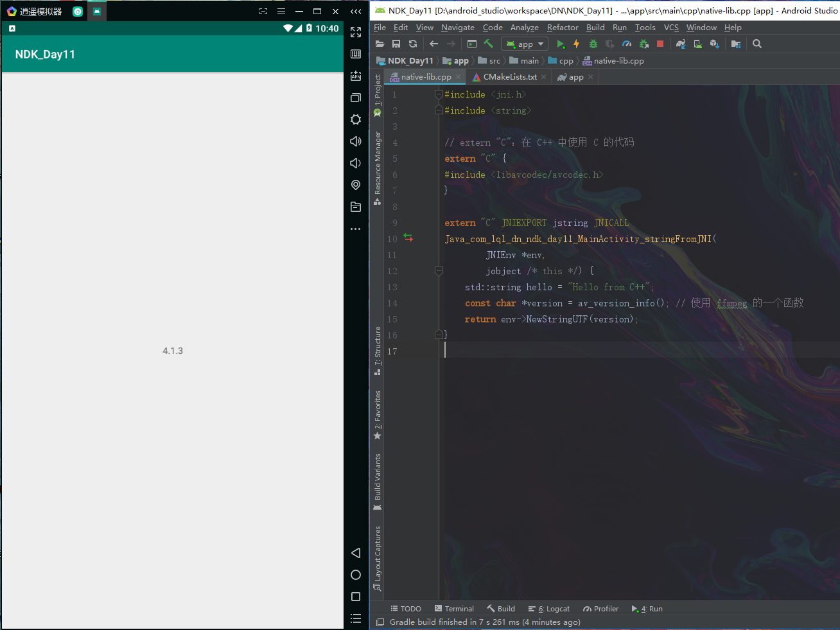The height and width of the screenshot is (630, 840).
Task: Open the Navigate menu
Action: pyautogui.click(x=458, y=28)
